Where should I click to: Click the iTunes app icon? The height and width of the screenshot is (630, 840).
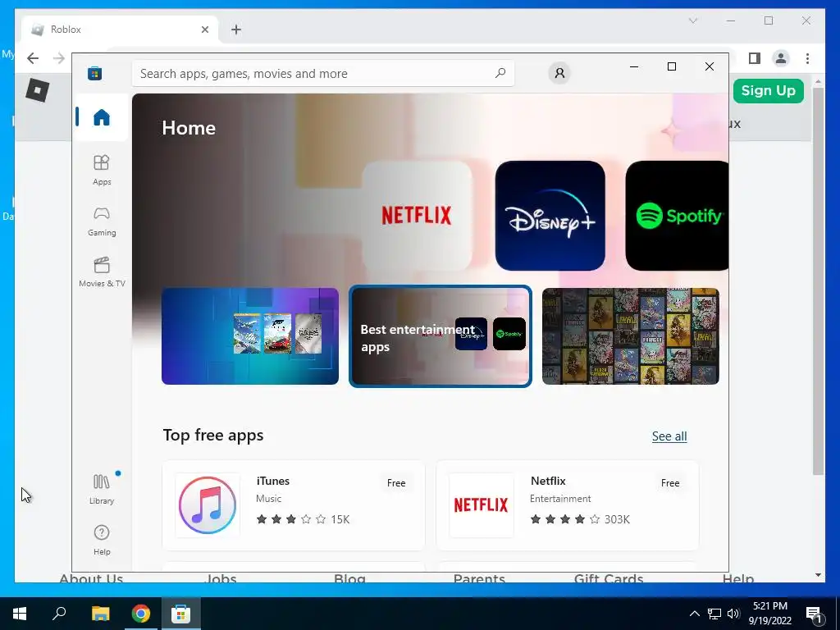click(208, 505)
